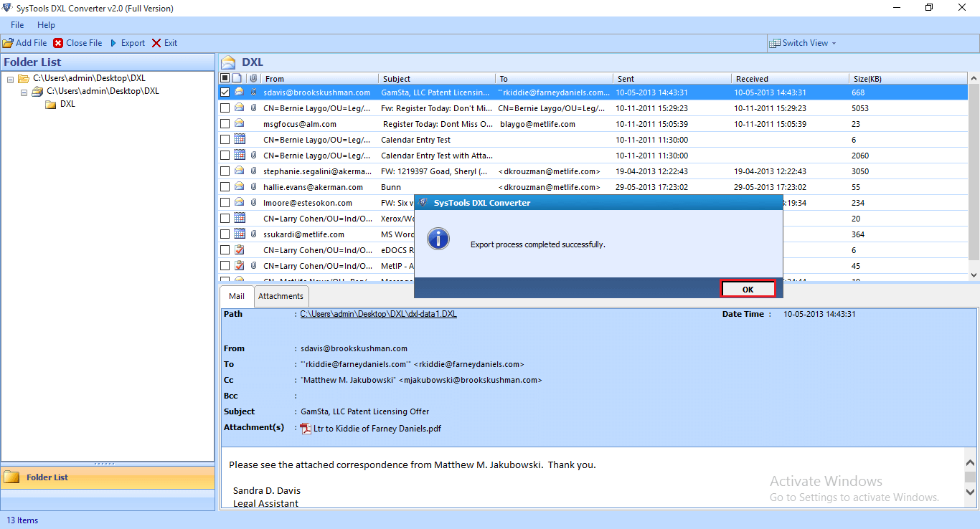Click the Folder List button at bottom left
The width and height of the screenshot is (980, 529).
108,477
